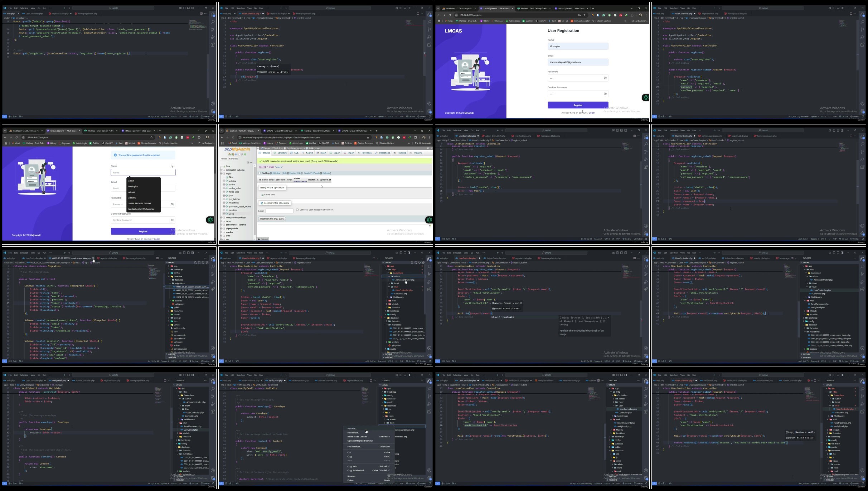Open Search in the activity bar beside the context menu

[x=429, y=389]
